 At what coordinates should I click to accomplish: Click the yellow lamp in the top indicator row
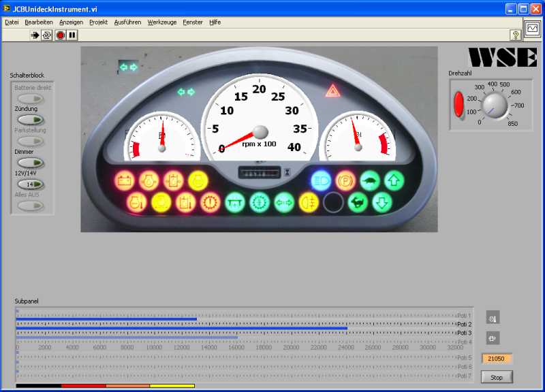tap(198, 180)
